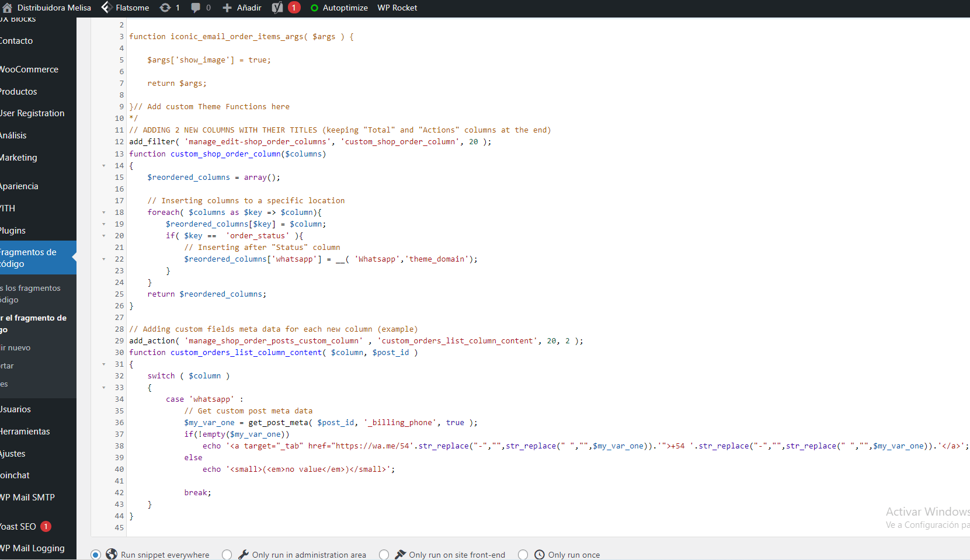Click the 'case whatsapp' code line
This screenshot has height=560, width=970.
(x=204, y=399)
